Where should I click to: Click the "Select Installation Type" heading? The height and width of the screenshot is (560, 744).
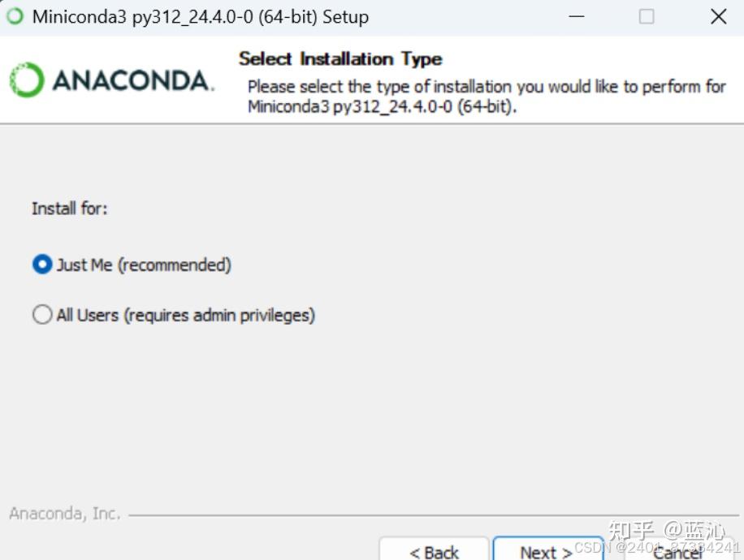pos(340,58)
